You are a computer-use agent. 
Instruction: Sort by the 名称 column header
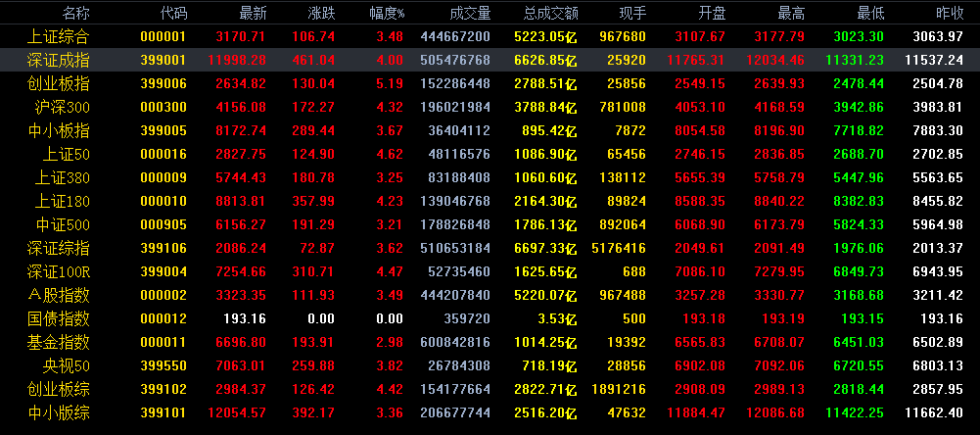click(76, 13)
